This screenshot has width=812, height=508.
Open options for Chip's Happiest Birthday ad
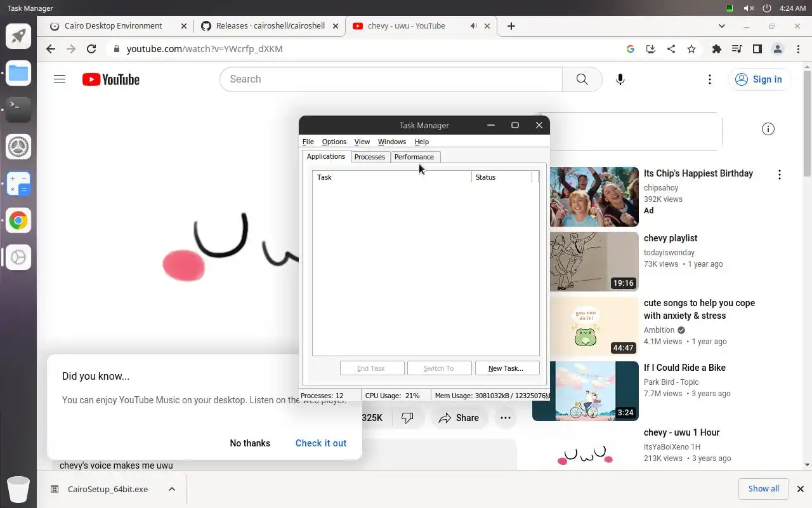pos(779,175)
